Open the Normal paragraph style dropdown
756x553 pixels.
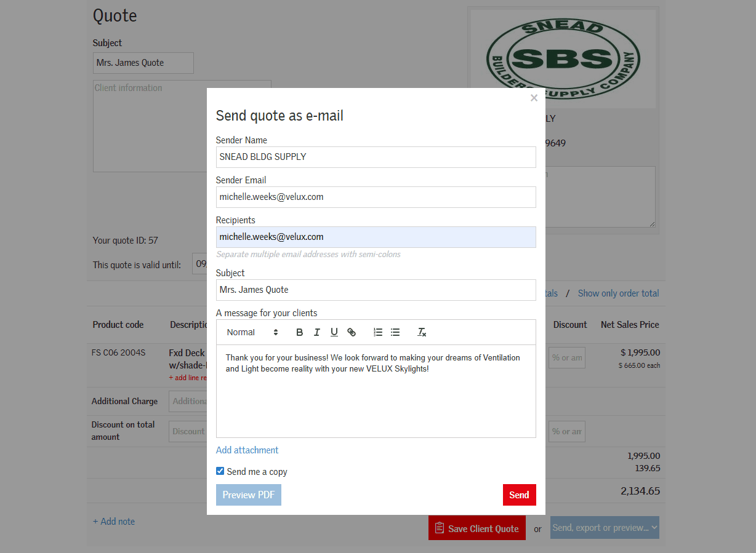pyautogui.click(x=252, y=332)
